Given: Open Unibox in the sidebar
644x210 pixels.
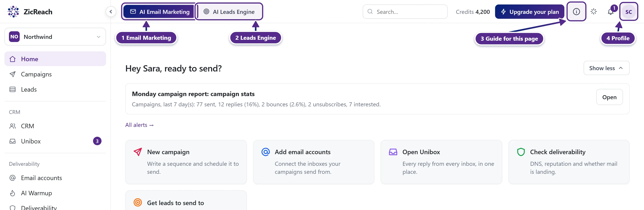Looking at the screenshot, I should pos(55,141).
